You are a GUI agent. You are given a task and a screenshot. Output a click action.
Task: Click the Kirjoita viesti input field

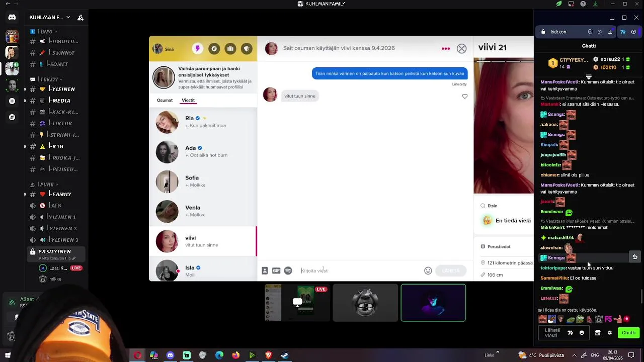360,270
